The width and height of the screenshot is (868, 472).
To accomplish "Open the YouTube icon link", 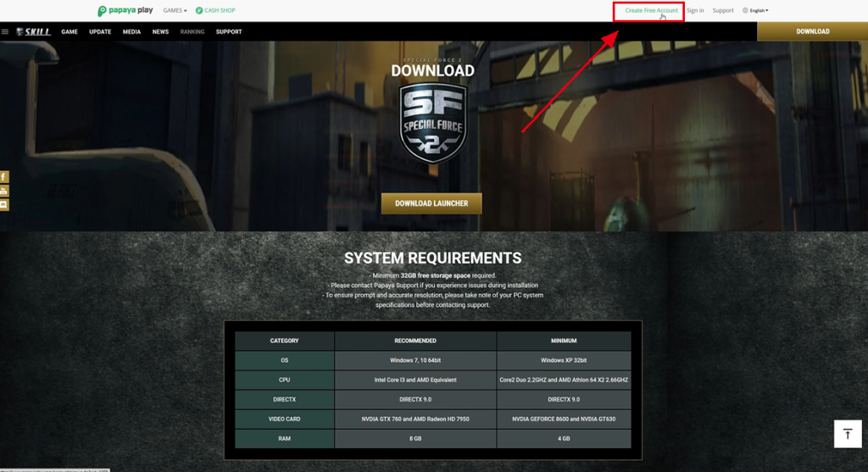I will click(x=4, y=191).
